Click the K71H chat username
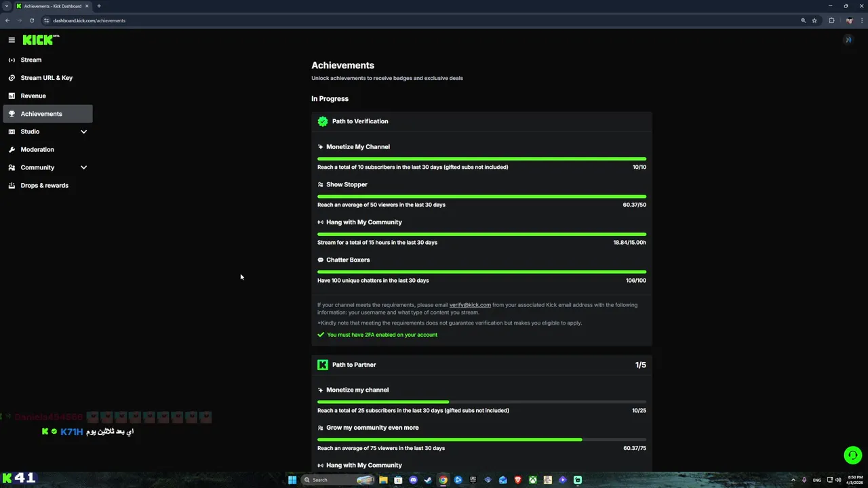868x488 pixels. point(71,432)
